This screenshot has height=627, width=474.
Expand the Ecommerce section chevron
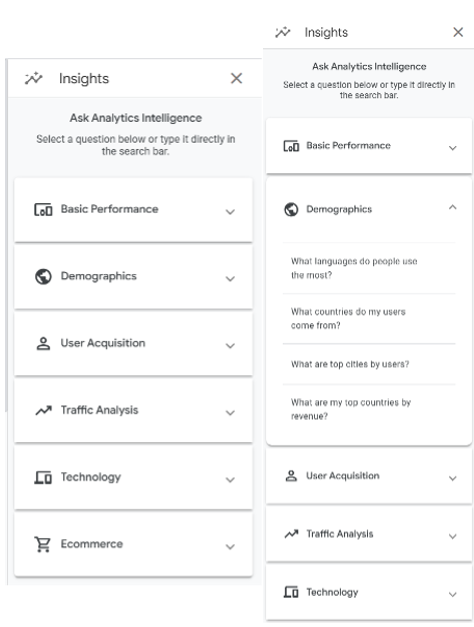point(230,547)
